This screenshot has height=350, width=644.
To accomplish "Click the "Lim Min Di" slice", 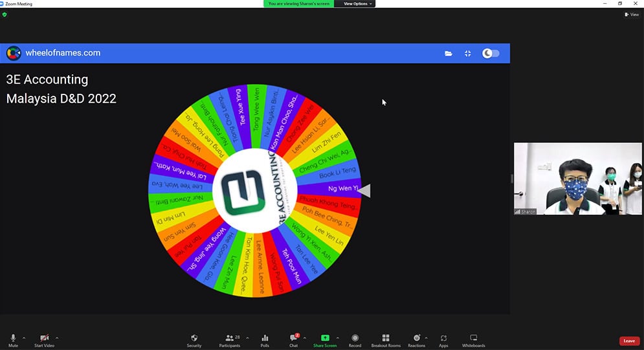I will pyautogui.click(x=182, y=215).
